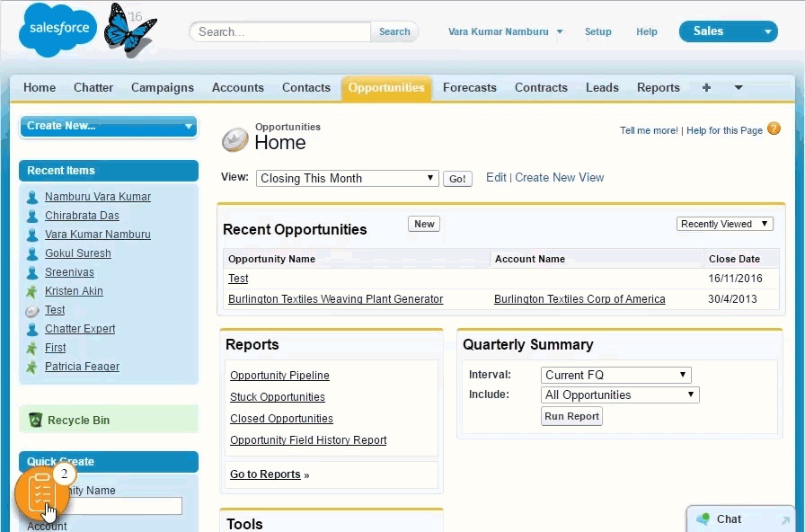Click the Run Report button
805x532 pixels.
572,416
